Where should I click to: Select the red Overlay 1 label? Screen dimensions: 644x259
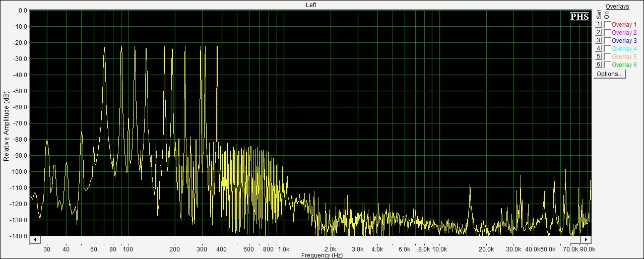pyautogui.click(x=624, y=25)
